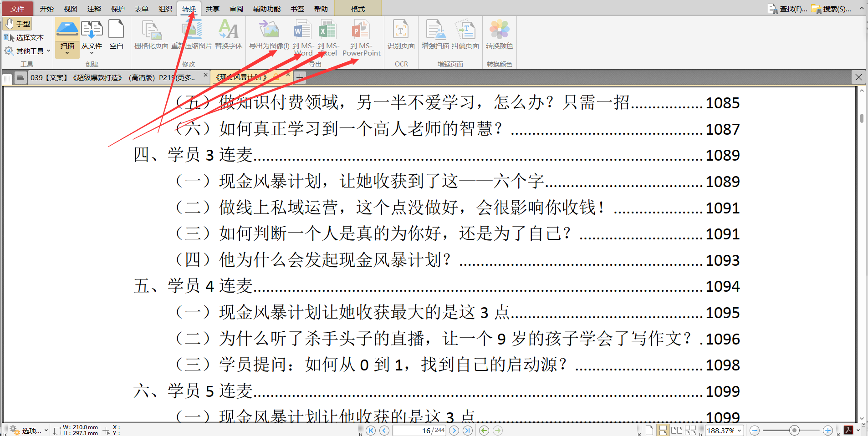
Task: Click 替换字体 replace fonts
Action: coord(229,35)
